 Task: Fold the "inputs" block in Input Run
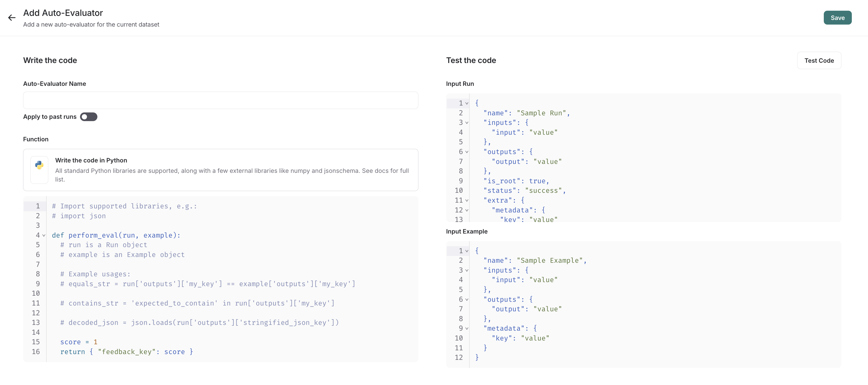click(467, 123)
